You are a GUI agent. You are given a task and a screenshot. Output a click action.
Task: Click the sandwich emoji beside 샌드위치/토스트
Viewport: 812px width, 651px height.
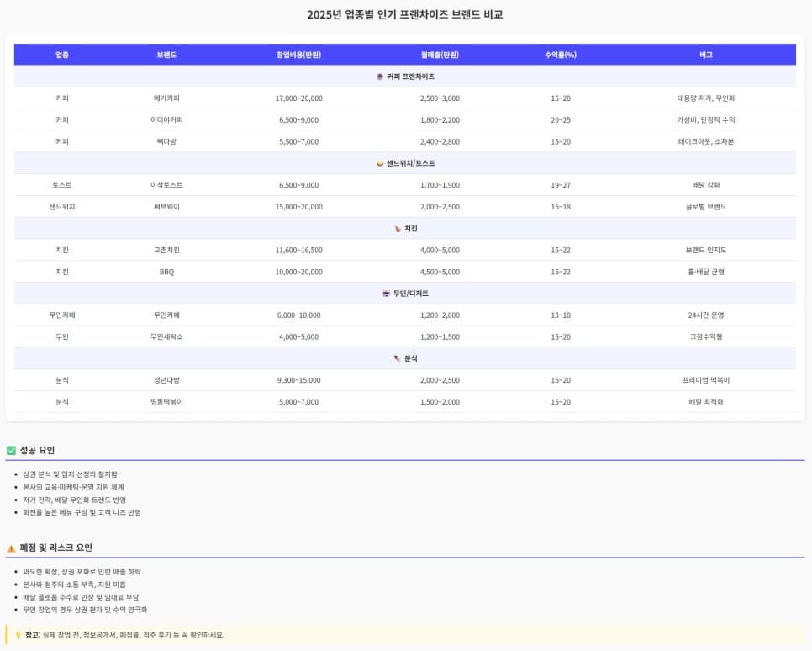[380, 163]
